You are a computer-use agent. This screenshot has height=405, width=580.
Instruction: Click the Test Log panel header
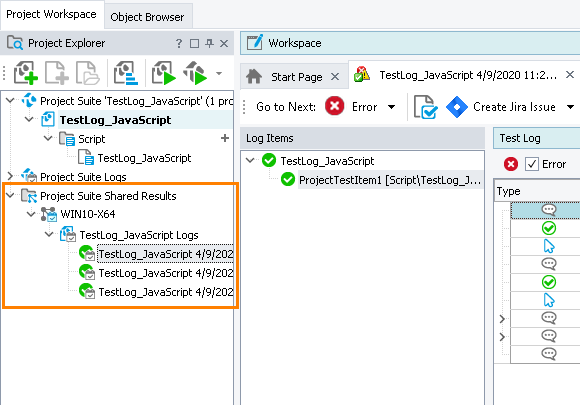(537, 138)
